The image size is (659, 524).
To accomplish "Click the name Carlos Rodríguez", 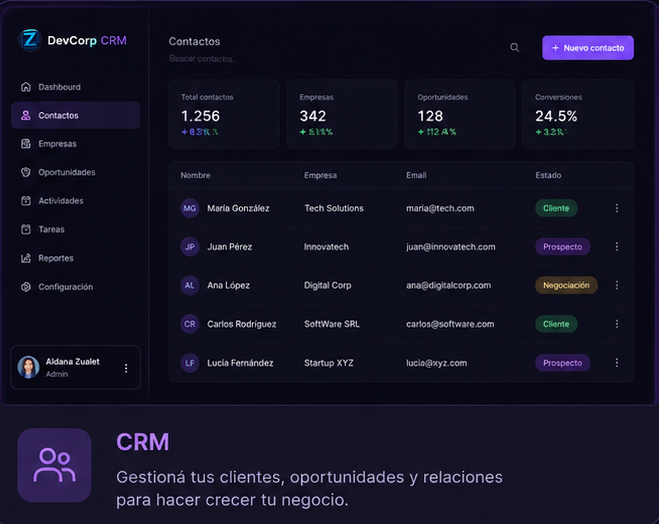I will pyautogui.click(x=242, y=324).
